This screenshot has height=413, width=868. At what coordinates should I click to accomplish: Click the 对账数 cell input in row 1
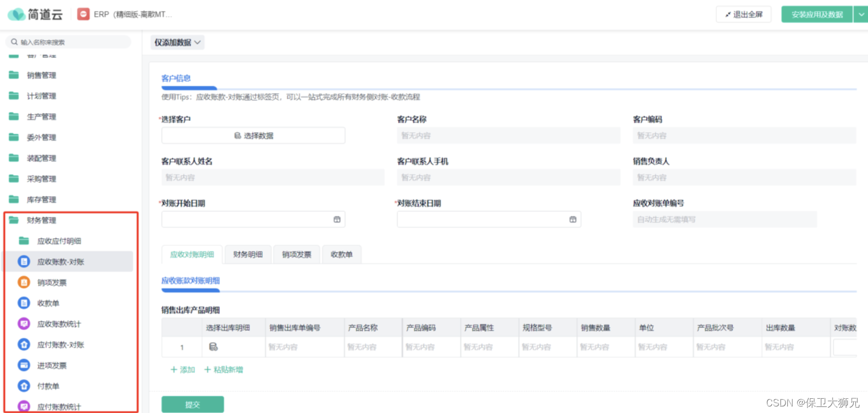[x=845, y=347]
